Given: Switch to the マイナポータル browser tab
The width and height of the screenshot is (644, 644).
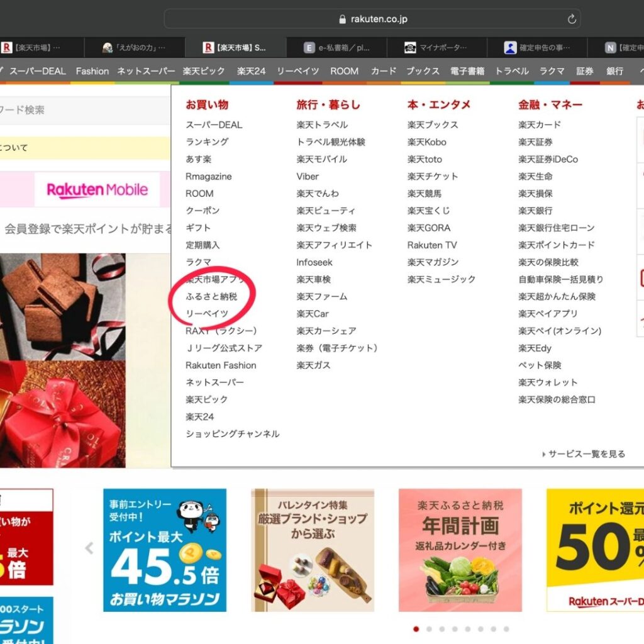Looking at the screenshot, I should (437, 48).
